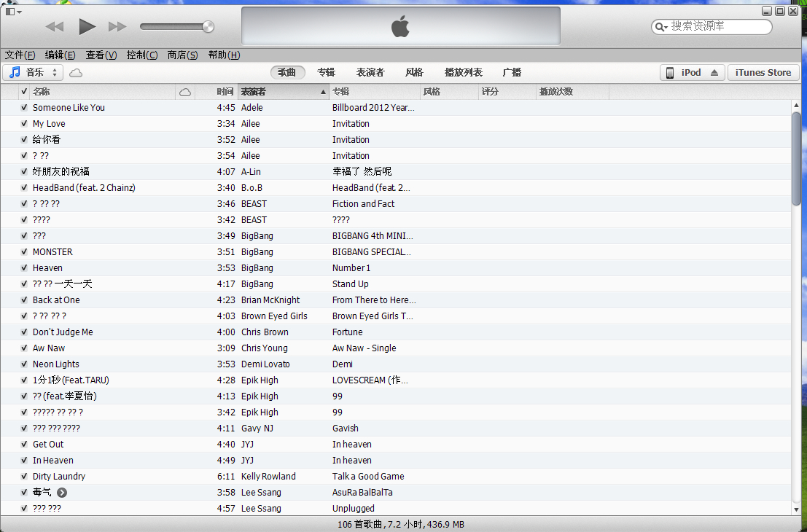Open the 查看(V) menu
The height and width of the screenshot is (532, 807).
coord(101,55)
